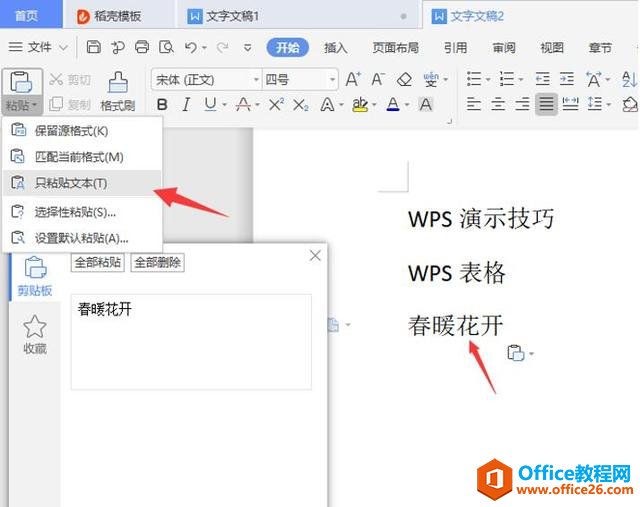
Task: Click the 全部删除 button
Action: click(x=158, y=262)
